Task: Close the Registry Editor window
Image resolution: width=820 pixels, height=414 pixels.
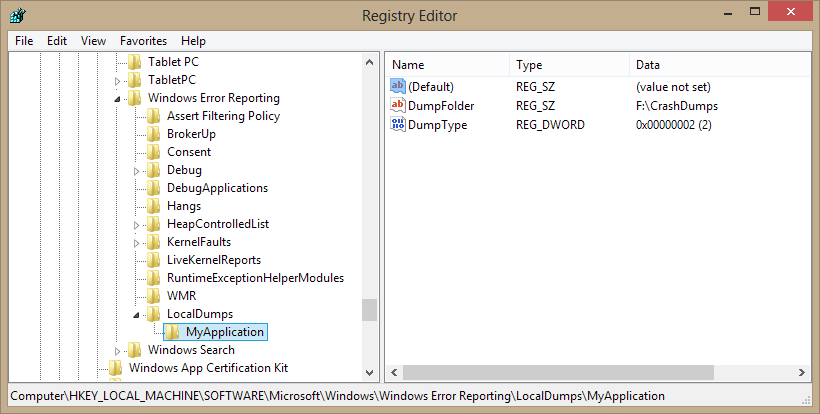Action: 790,12
